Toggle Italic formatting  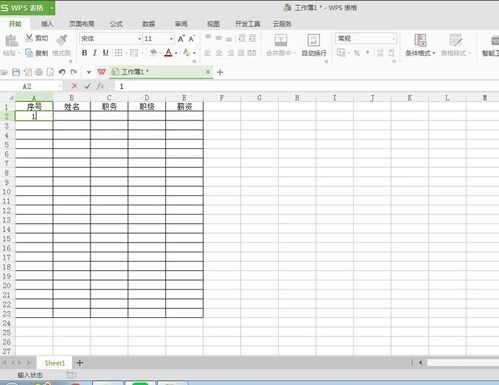[95, 53]
